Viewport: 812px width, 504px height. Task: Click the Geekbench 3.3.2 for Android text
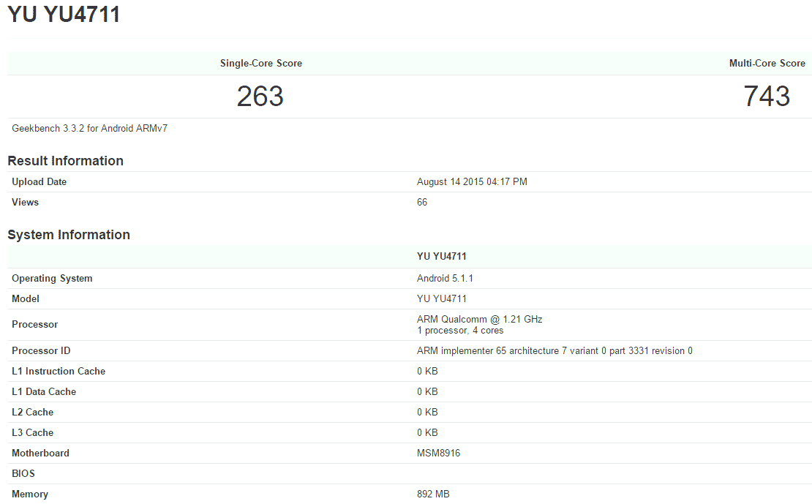90,129
